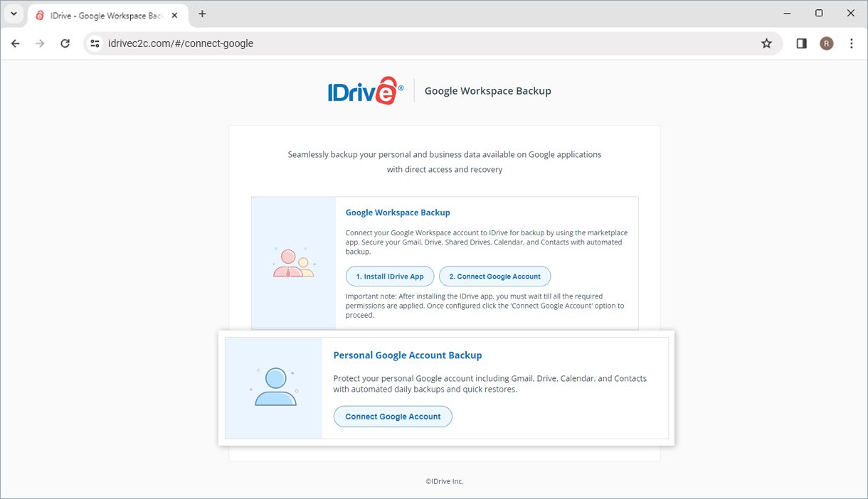Screen dimensions: 868x499
Task: Click the 'Important note' paragraph text
Action: (485, 306)
